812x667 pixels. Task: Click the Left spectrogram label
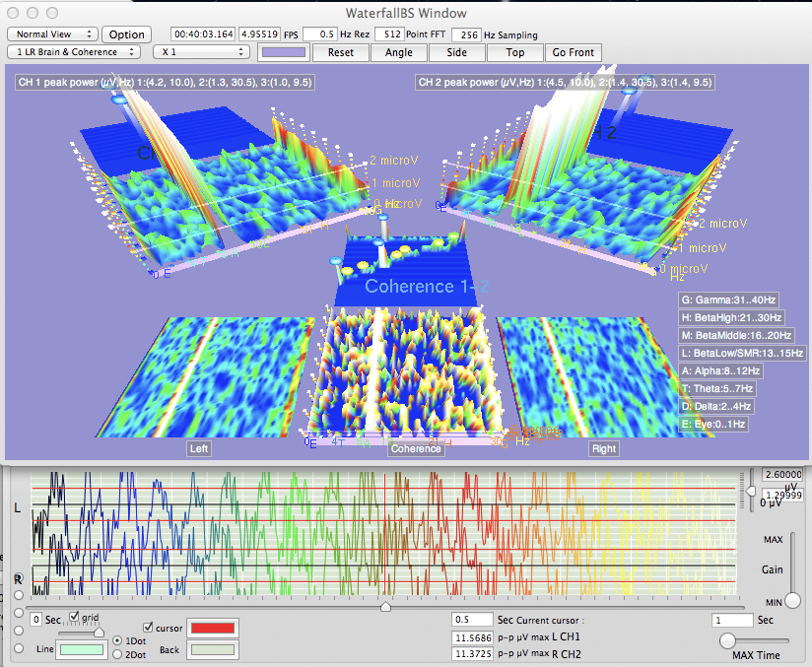(x=198, y=448)
